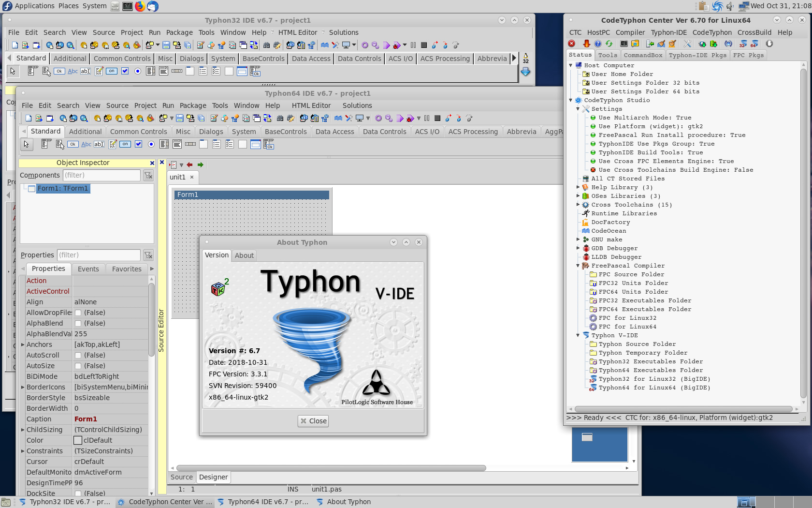
Task: Open the Package menu in Typhon32 IDE
Action: tap(179, 32)
